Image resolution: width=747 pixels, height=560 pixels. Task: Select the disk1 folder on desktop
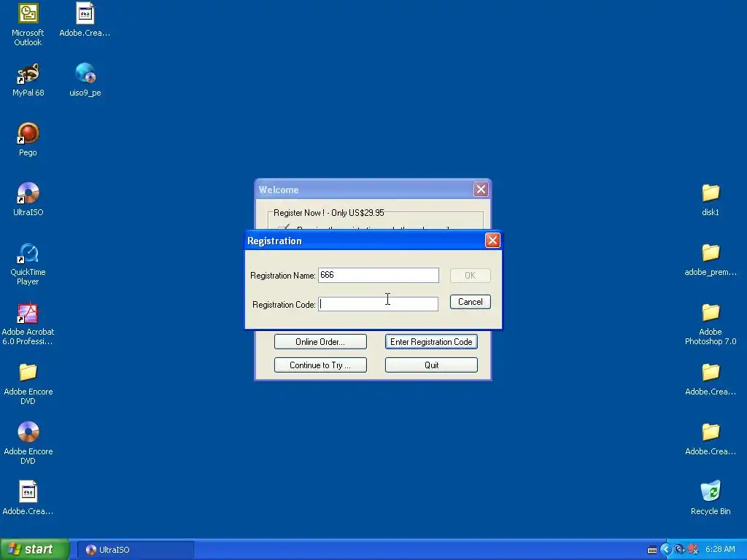click(711, 199)
